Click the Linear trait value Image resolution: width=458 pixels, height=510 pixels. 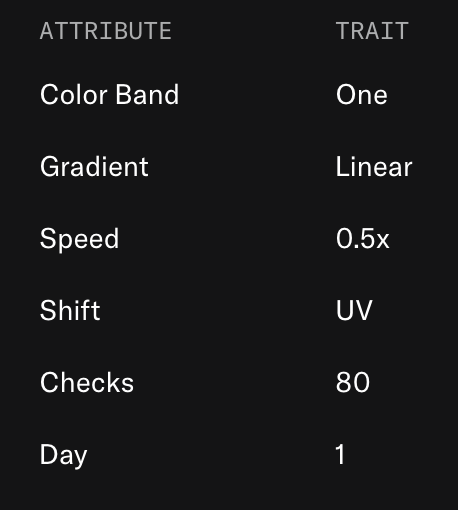(374, 166)
